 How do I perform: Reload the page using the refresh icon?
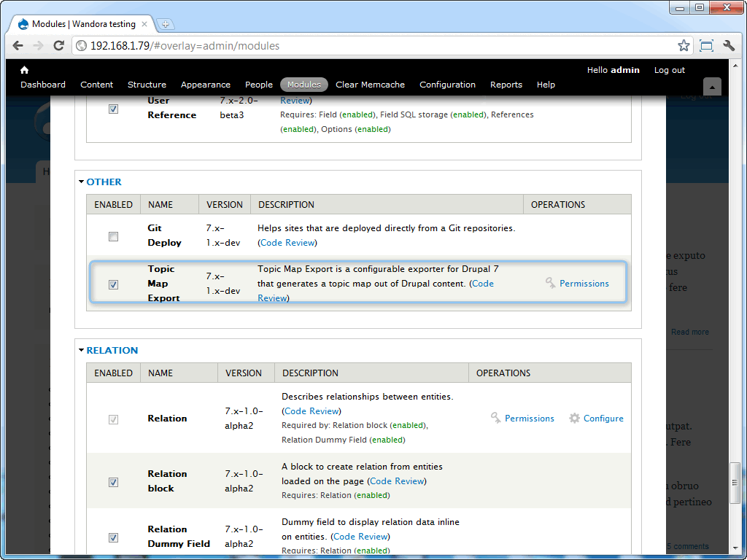(x=59, y=44)
